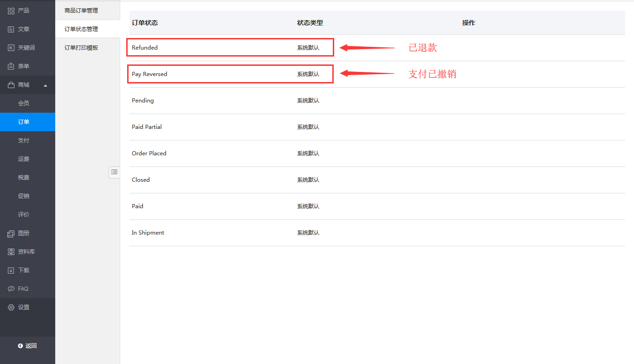
Task: Collapse the secondary panel with toggle handle
Action: (114, 172)
